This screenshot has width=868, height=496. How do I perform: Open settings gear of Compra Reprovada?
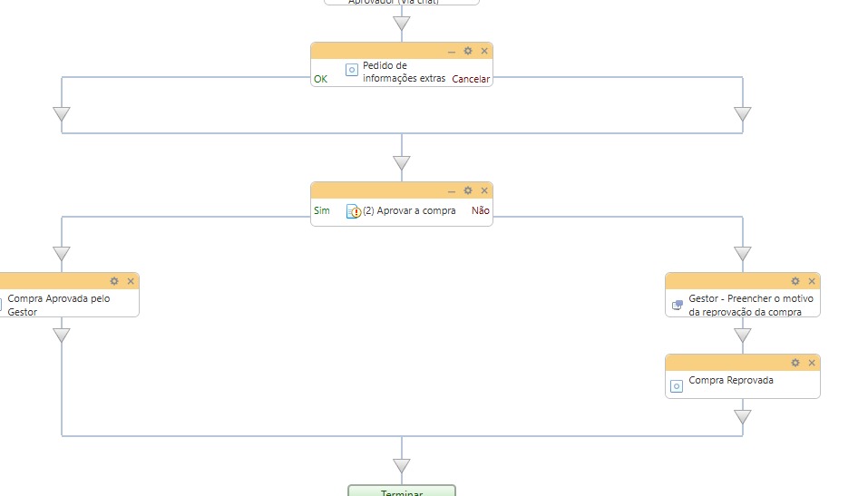tap(795, 363)
